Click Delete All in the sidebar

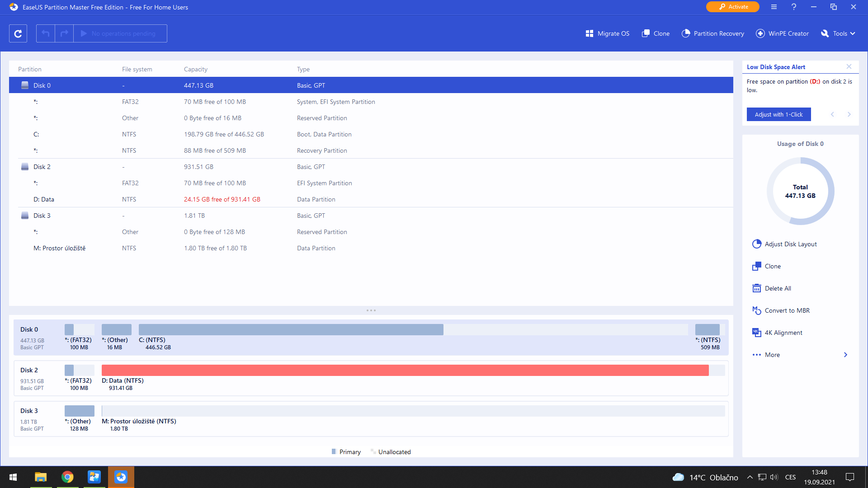778,288
